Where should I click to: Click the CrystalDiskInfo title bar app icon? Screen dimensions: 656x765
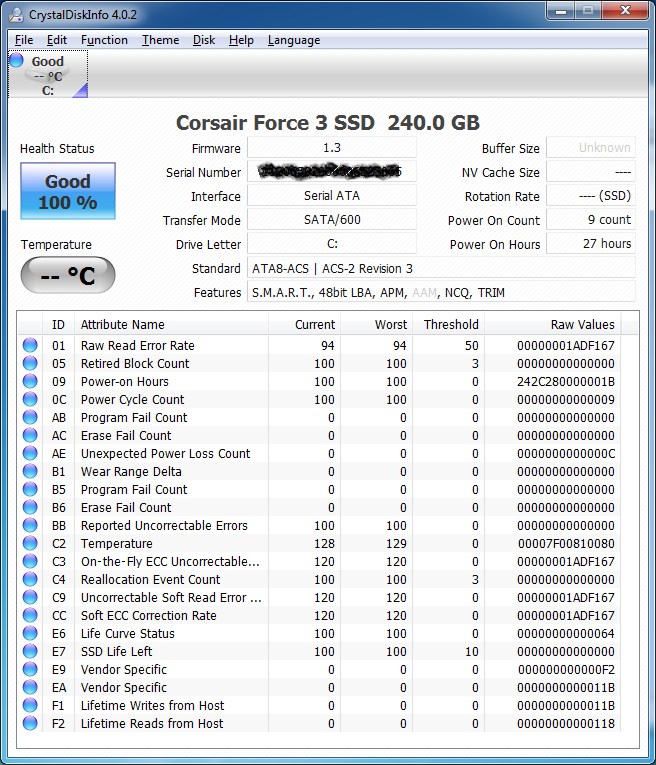pyautogui.click(x=16, y=14)
